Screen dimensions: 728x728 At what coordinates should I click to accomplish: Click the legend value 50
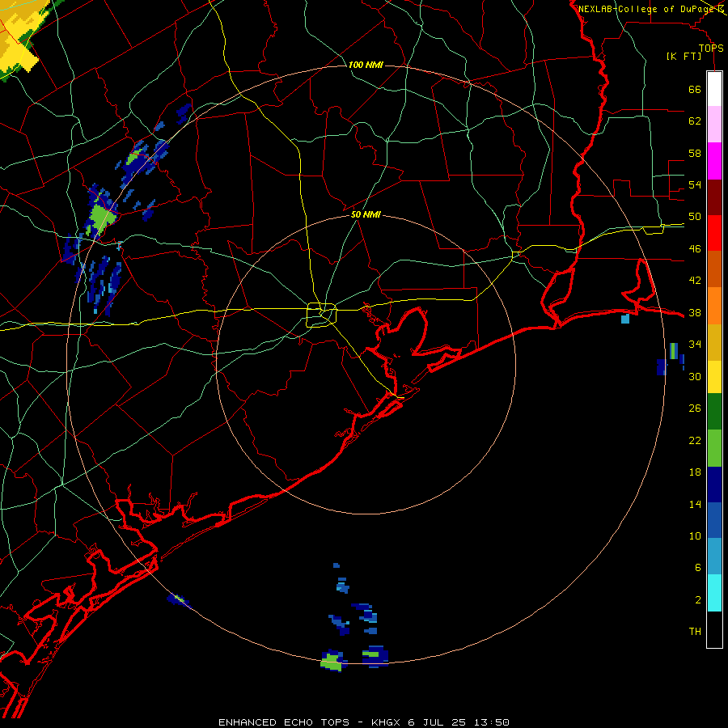(x=695, y=217)
